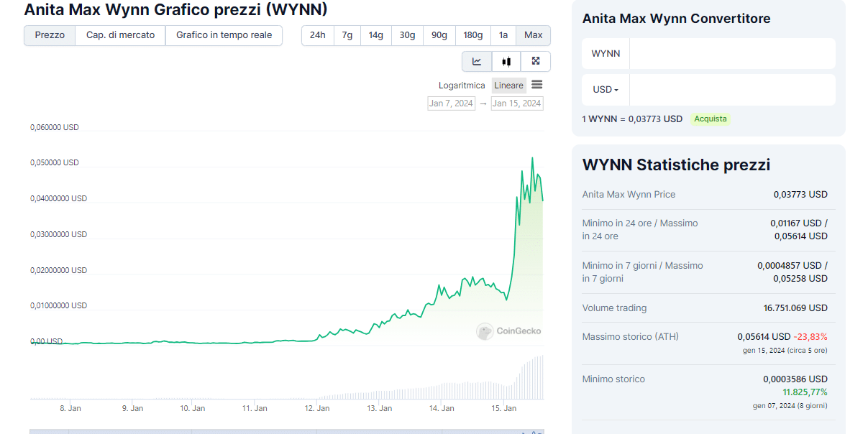Toggle Logaritmica scale
Screen dimensions: 868x434
[x=462, y=86]
